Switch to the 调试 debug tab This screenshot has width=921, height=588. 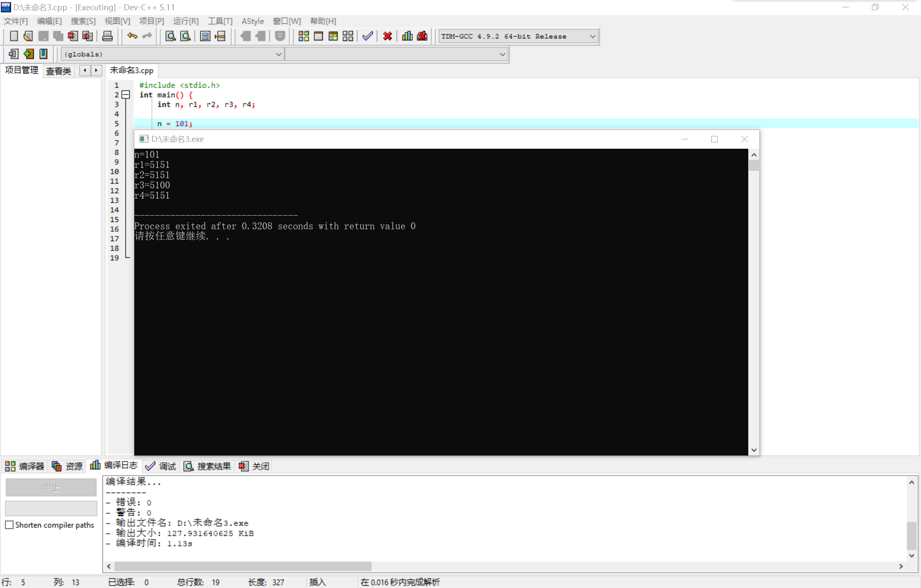point(161,466)
